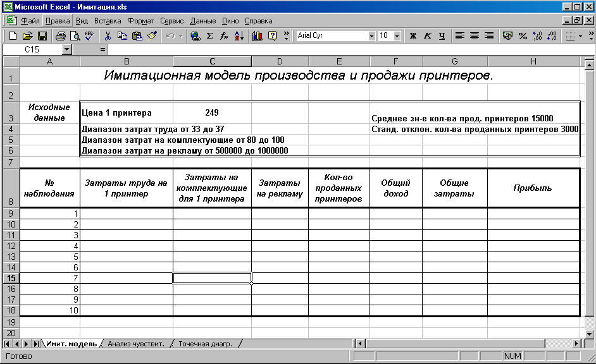
Task: Expand the Name Box dropdown arrow
Action: (x=67, y=49)
